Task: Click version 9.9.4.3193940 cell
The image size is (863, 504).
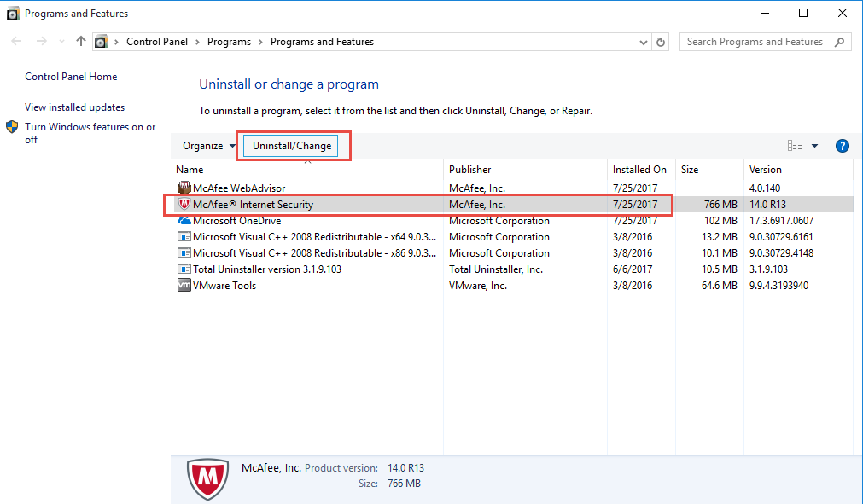Action: tap(778, 285)
